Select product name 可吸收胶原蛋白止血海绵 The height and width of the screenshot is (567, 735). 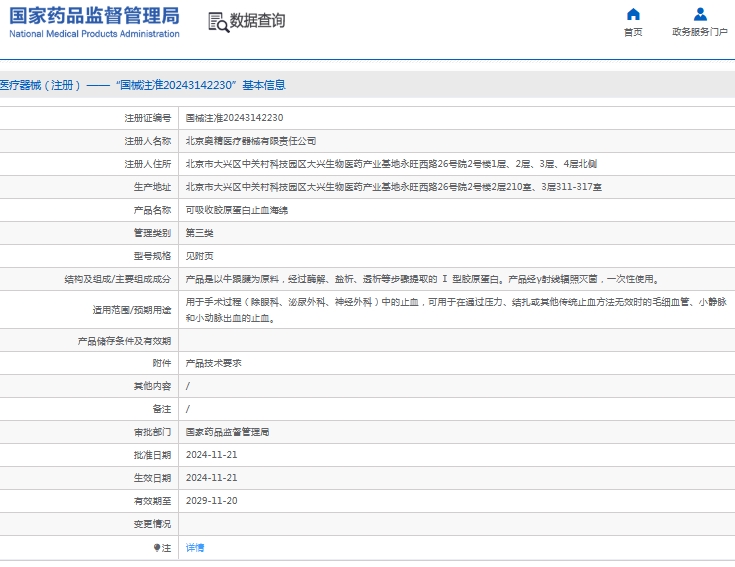tap(237, 210)
